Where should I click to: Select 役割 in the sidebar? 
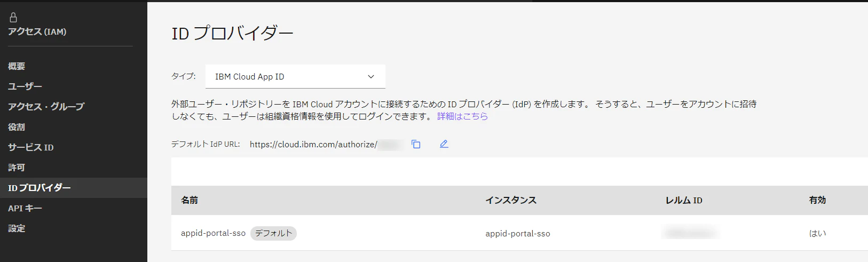(x=17, y=127)
